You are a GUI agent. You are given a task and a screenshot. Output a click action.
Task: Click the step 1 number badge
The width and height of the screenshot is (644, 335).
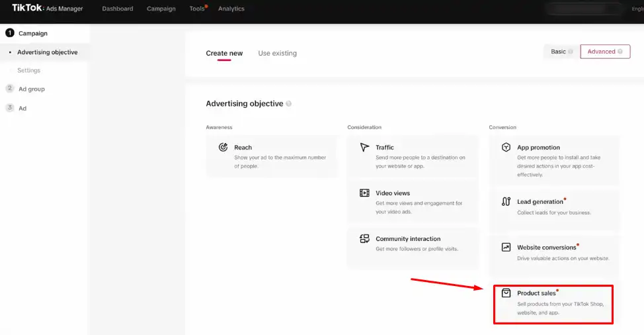tap(10, 33)
